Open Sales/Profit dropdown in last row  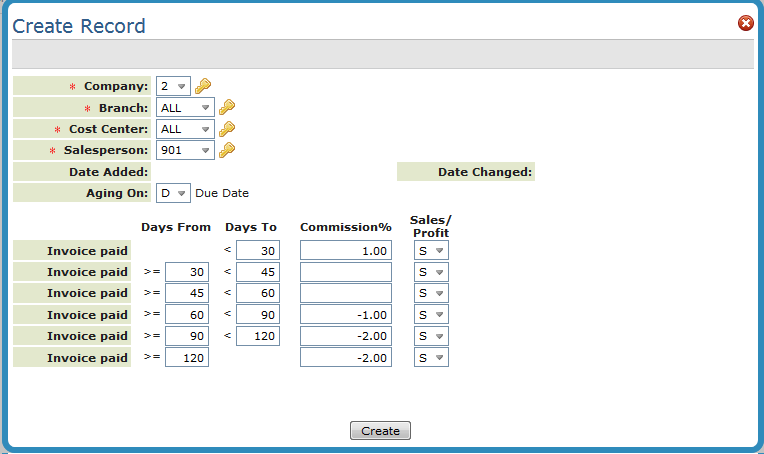click(x=431, y=357)
